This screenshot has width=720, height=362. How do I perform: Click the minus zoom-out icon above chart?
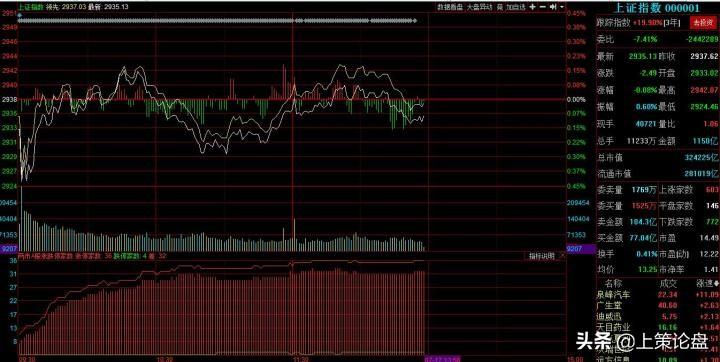542,7
